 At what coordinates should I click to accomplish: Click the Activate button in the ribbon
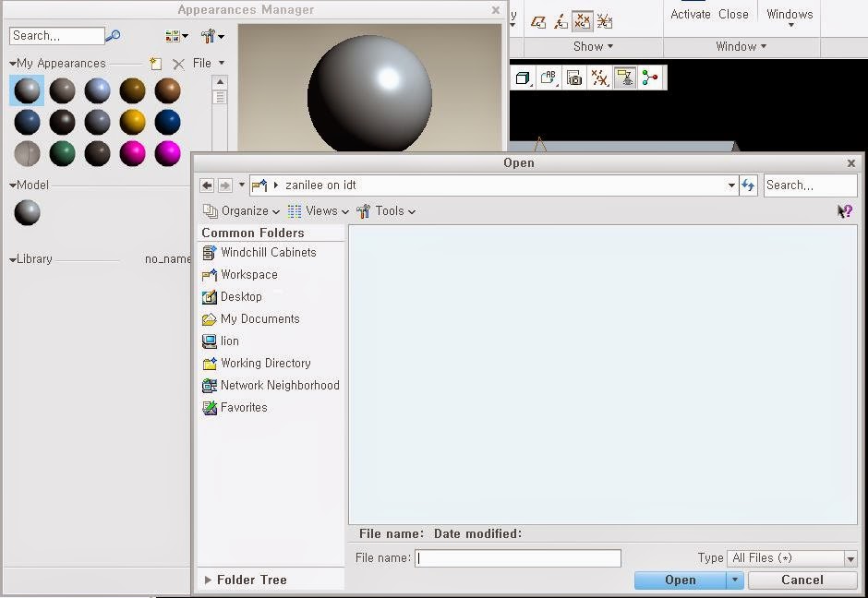(x=691, y=15)
